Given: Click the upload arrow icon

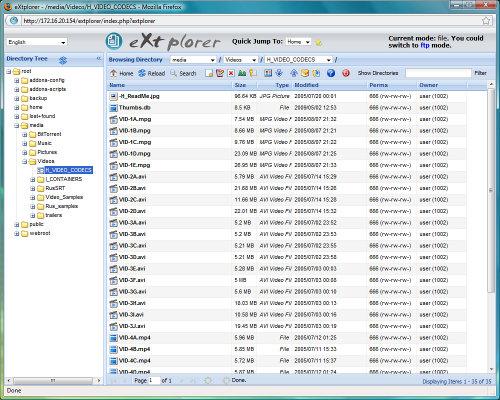Looking at the screenshot, I should (x=293, y=73).
